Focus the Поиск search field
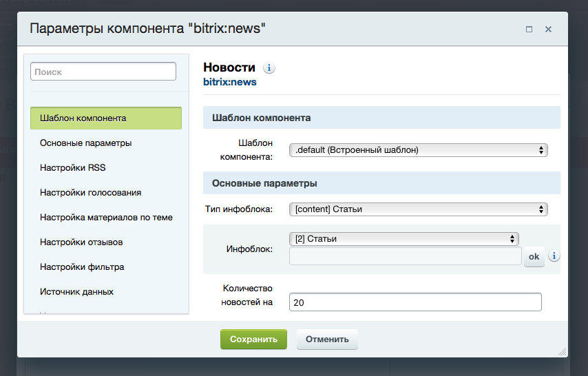The image size is (588, 376). pos(103,72)
